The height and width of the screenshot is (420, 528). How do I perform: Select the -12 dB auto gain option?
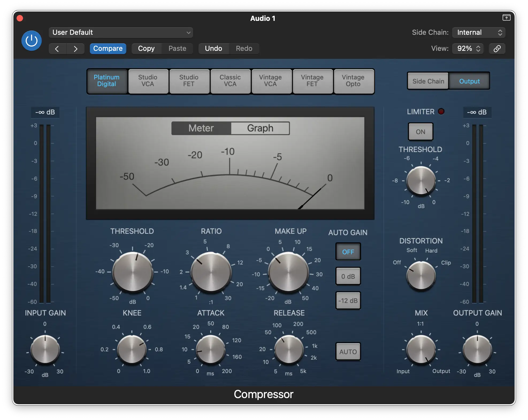pyautogui.click(x=348, y=300)
